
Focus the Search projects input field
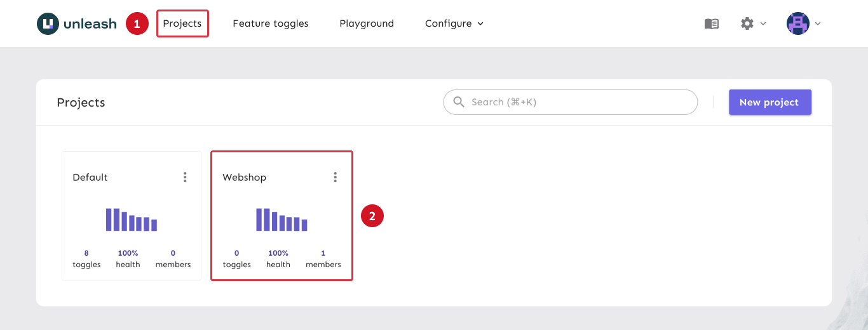578,102
